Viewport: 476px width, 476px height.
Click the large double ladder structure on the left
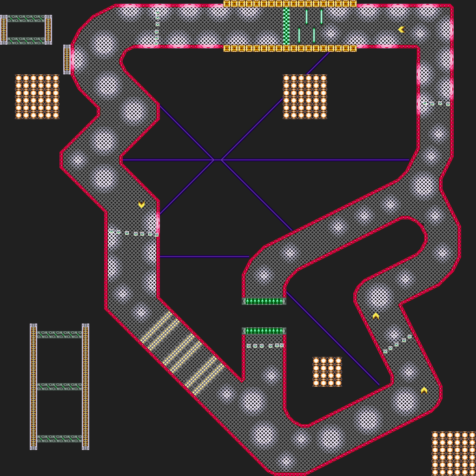[x=58, y=386]
